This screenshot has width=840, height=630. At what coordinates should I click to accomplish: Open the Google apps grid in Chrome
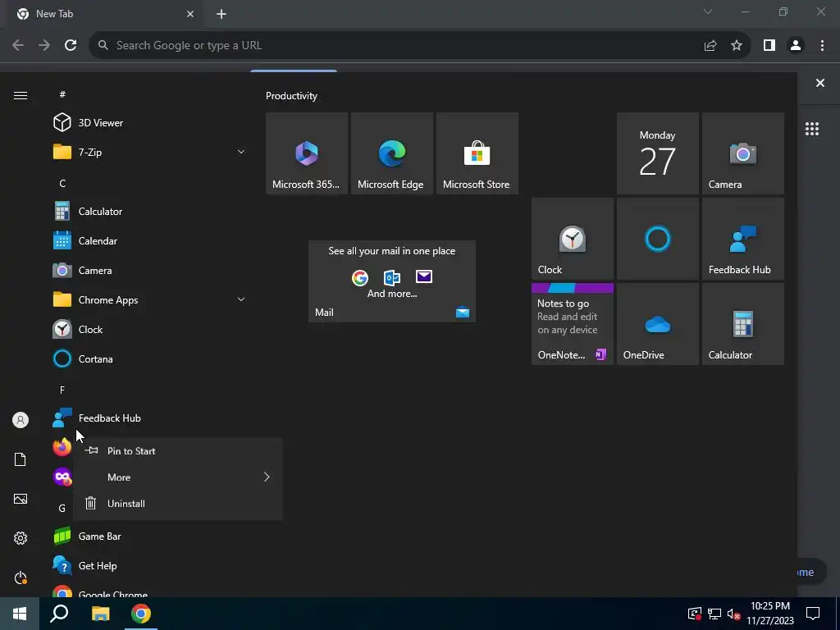pos(812,129)
